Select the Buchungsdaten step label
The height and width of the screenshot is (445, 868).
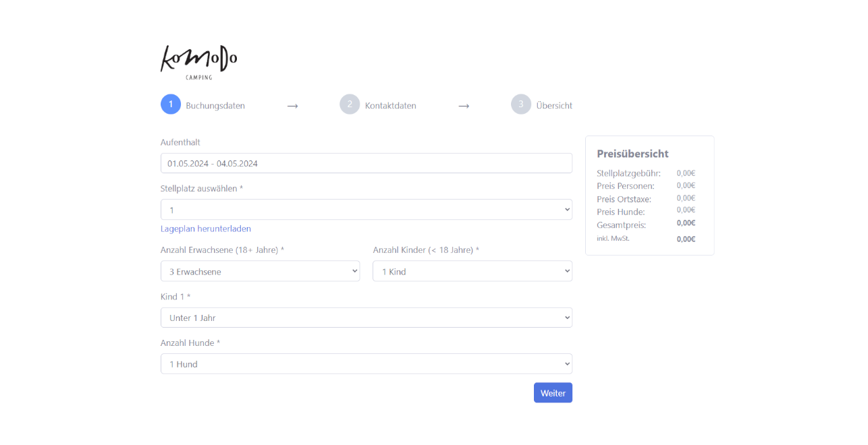coord(215,106)
